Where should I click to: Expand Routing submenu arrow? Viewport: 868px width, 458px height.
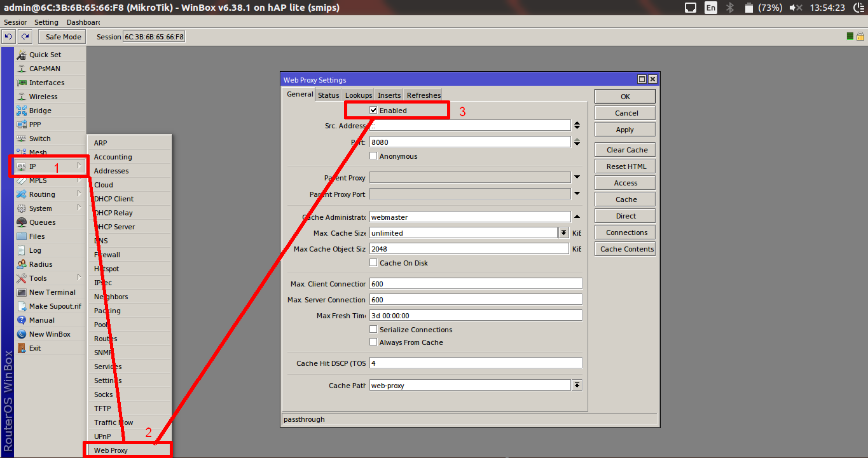[x=79, y=194]
